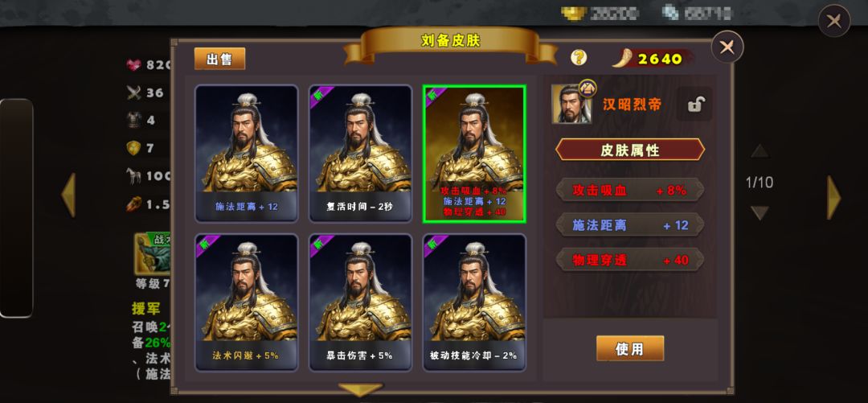
Task: Select the 法术闪避 +5% skin card
Action: 247,302
